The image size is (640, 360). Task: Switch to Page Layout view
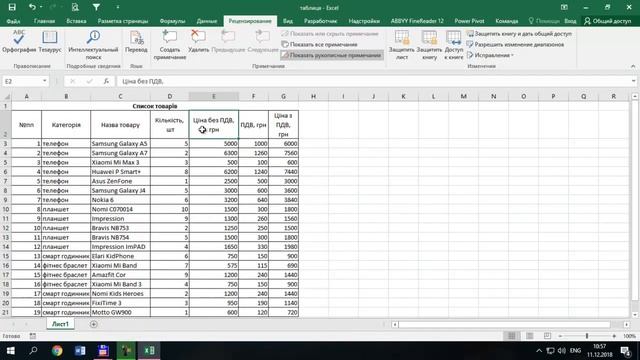pyautogui.click(x=529, y=336)
